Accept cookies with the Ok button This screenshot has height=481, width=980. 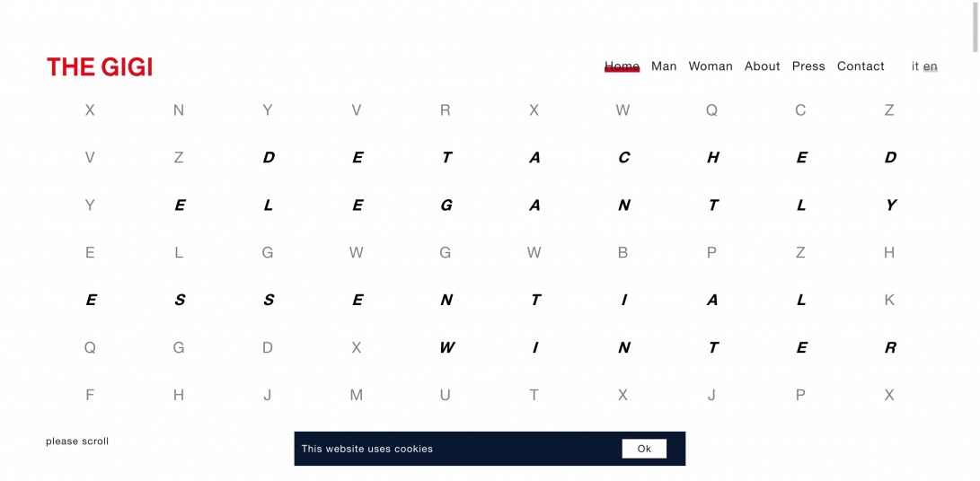pos(644,449)
